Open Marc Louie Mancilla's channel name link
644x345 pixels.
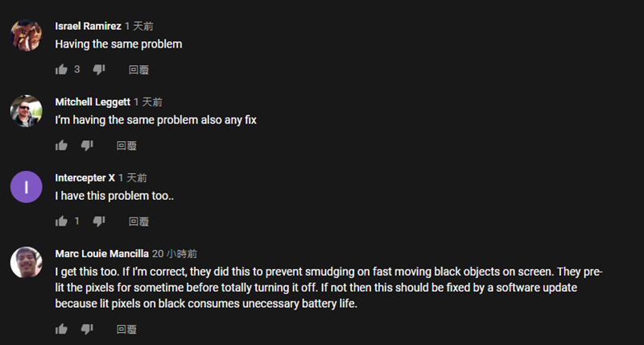pos(101,253)
